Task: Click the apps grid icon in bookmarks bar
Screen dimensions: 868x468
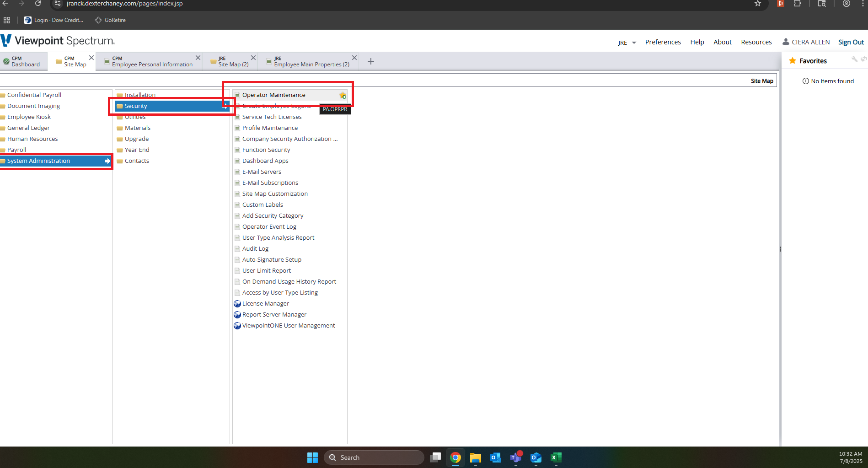Action: click(7, 20)
